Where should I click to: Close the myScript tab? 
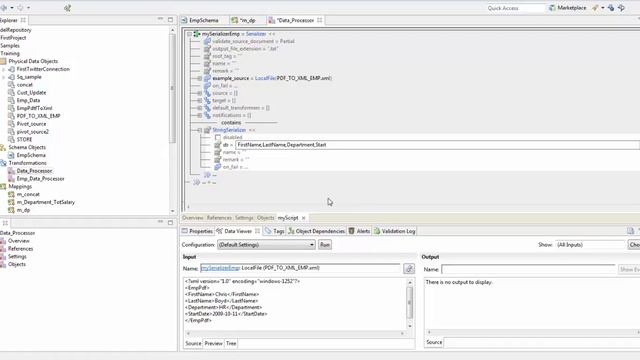(304, 218)
